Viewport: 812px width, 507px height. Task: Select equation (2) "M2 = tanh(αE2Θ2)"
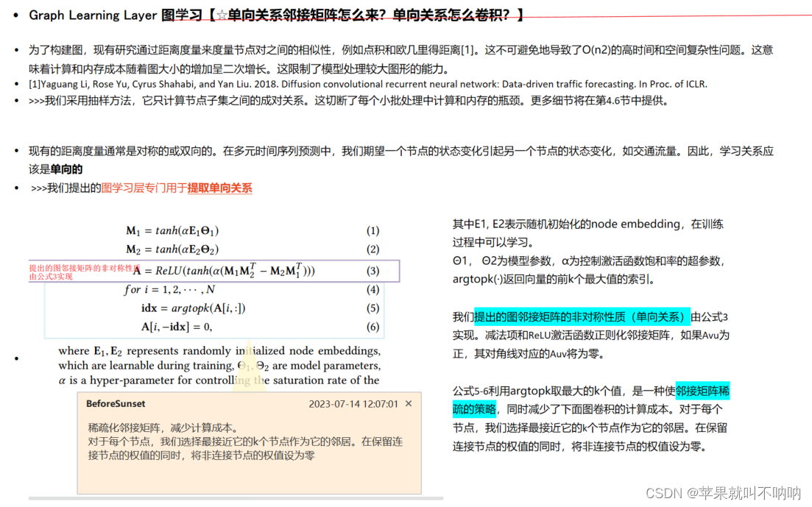(172, 249)
